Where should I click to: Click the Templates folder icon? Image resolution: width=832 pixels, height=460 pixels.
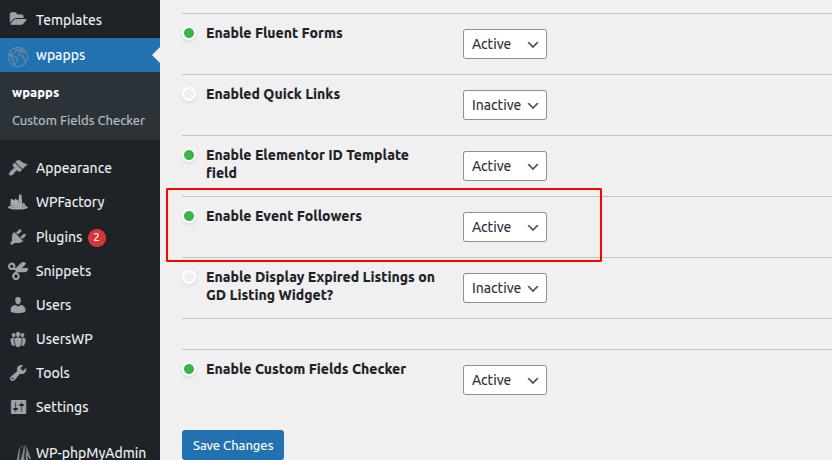(18, 19)
